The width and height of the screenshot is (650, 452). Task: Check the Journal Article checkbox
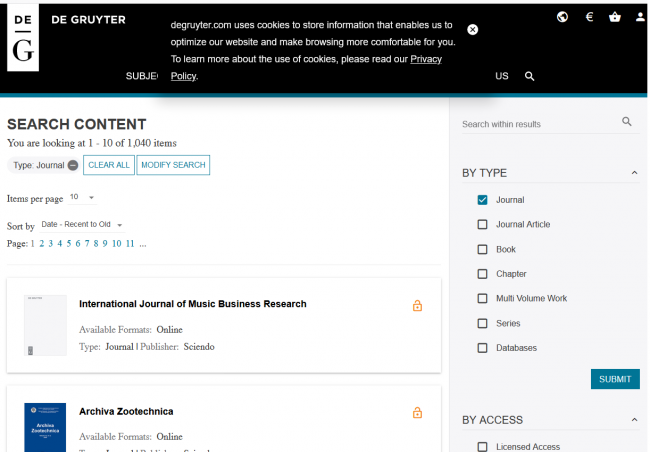point(483,224)
